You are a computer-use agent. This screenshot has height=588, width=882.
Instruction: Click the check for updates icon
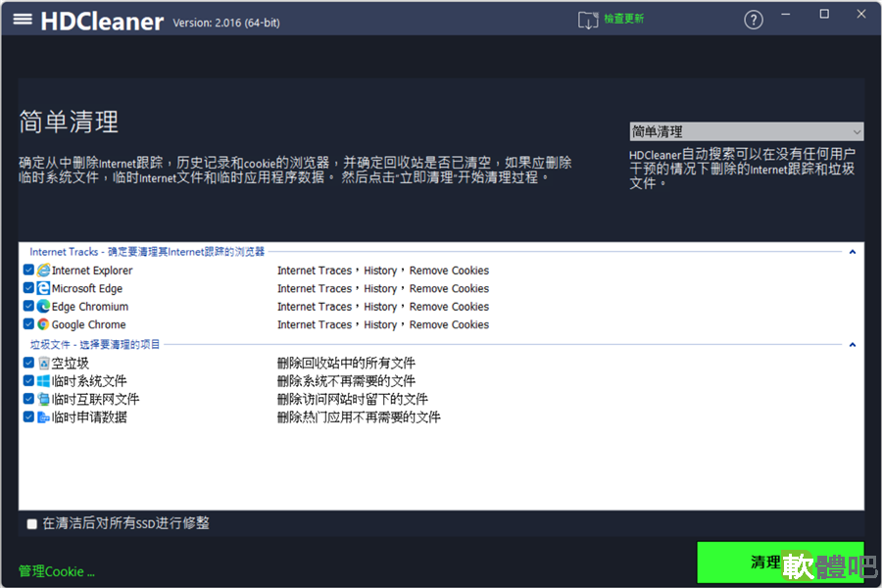coord(588,21)
